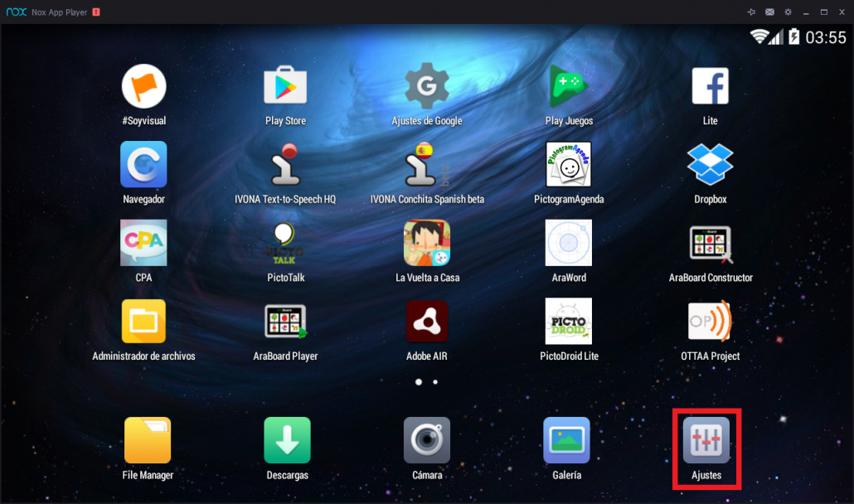Click the Nox pin window icon

pyautogui.click(x=752, y=12)
